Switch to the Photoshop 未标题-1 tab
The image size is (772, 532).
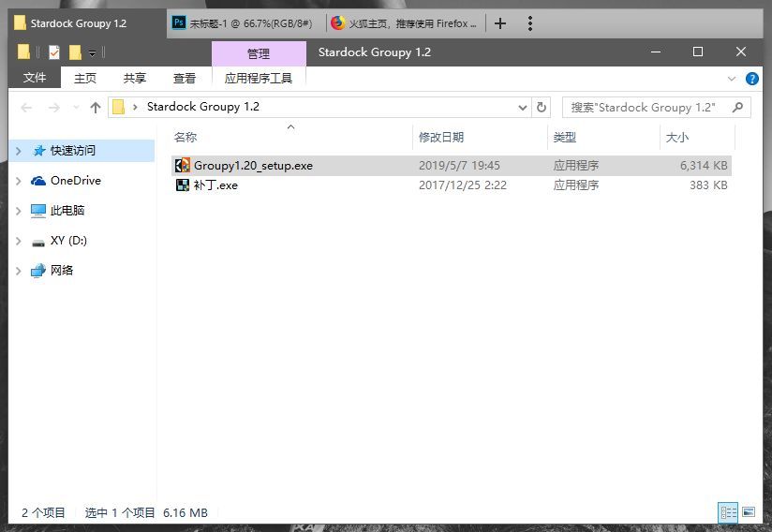(x=246, y=23)
